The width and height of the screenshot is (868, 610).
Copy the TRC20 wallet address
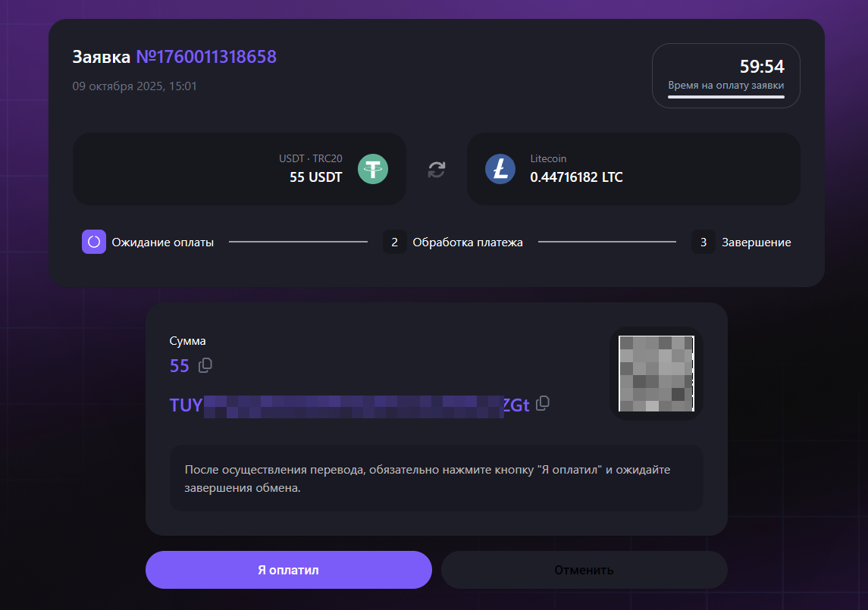[x=542, y=404]
